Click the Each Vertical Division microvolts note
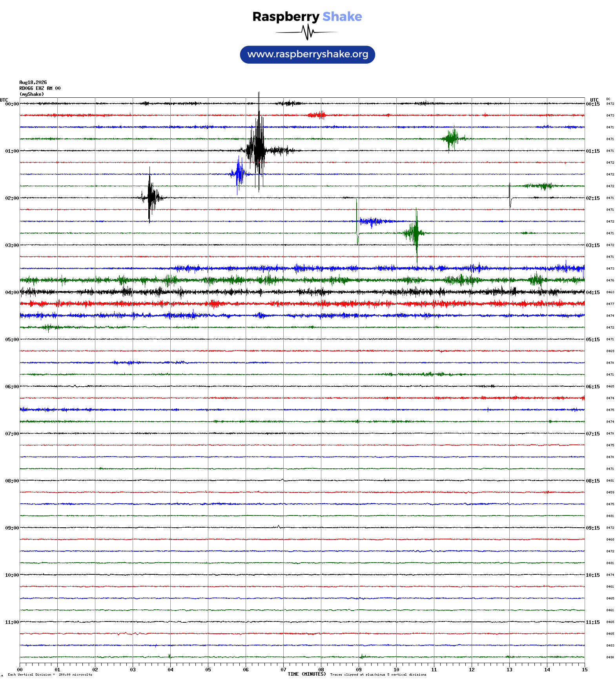616x680 pixels. pyautogui.click(x=50, y=675)
